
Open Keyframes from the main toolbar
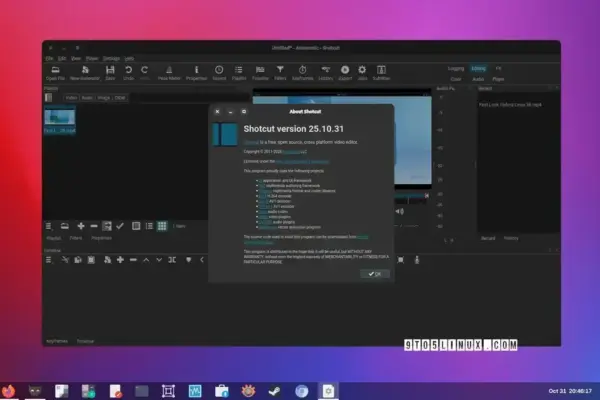tap(302, 73)
